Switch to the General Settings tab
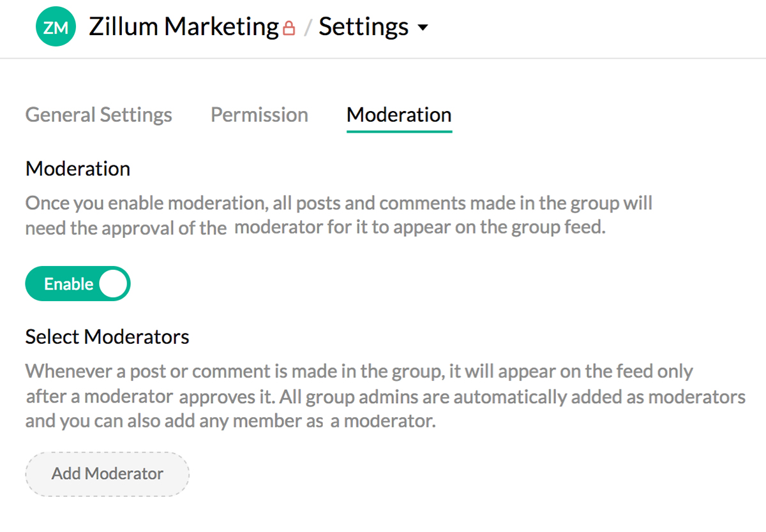This screenshot has width=766, height=532. pos(99,115)
